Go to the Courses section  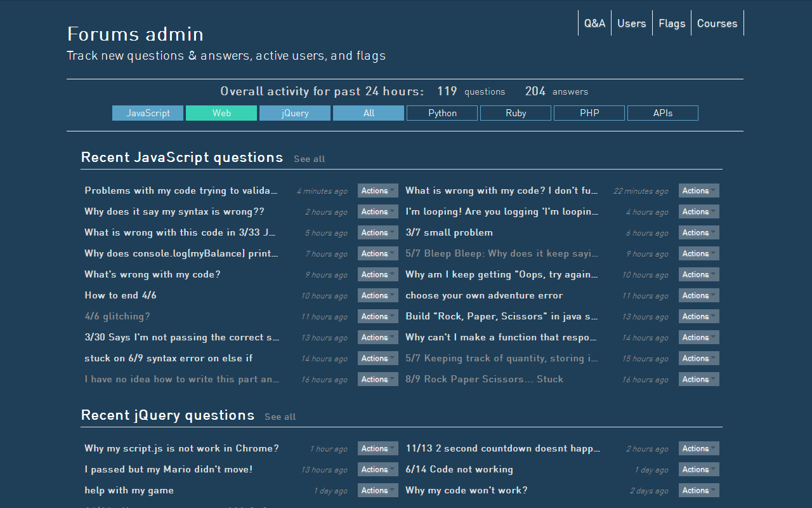tap(717, 23)
